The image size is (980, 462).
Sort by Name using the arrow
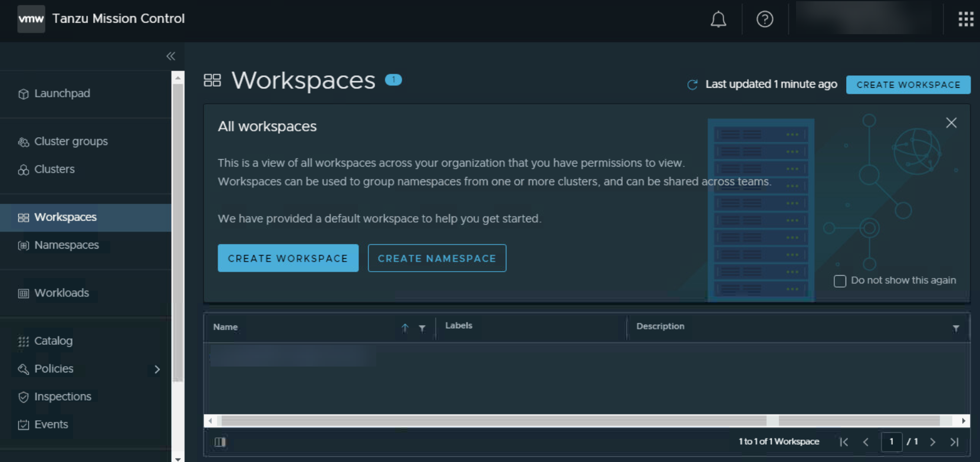405,328
